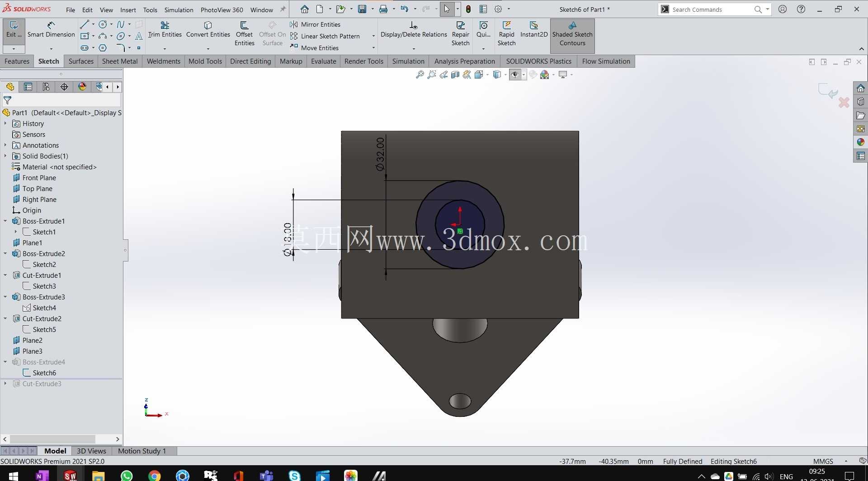The image size is (868, 481).
Task: Open the Motion Study 1 tab
Action: tap(142, 451)
